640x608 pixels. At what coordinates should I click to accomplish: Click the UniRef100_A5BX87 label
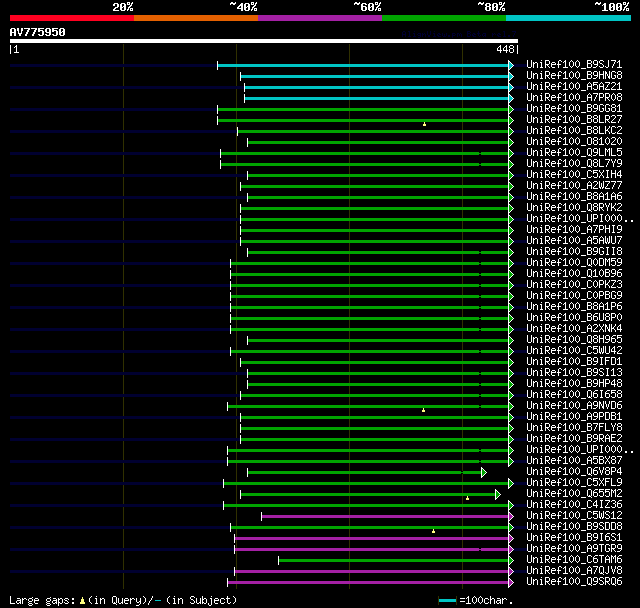574,461
